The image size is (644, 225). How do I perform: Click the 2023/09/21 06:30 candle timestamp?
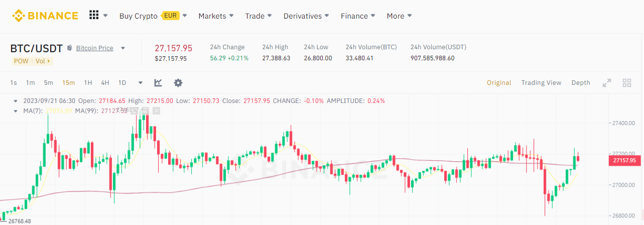(x=49, y=100)
